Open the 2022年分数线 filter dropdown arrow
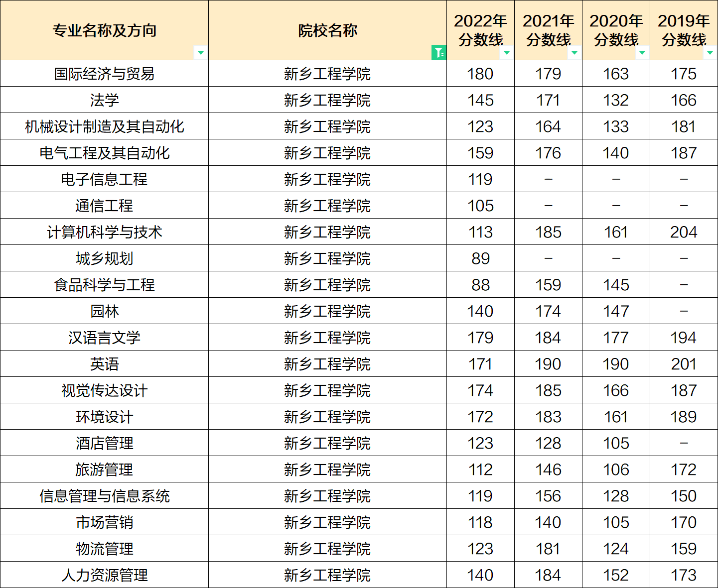The height and width of the screenshot is (588, 718). [x=507, y=52]
